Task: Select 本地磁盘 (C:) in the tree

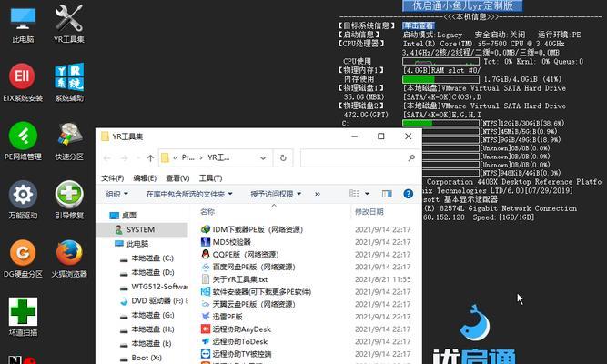Action: point(153,258)
